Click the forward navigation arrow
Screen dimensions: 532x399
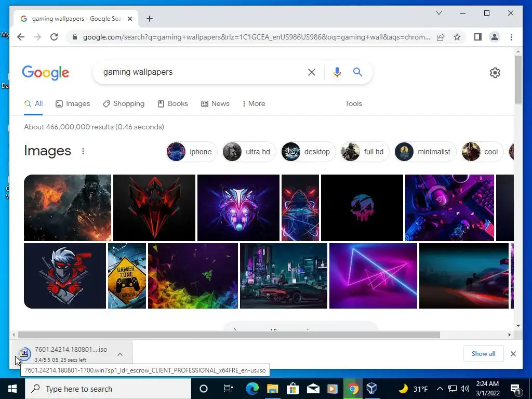37,37
